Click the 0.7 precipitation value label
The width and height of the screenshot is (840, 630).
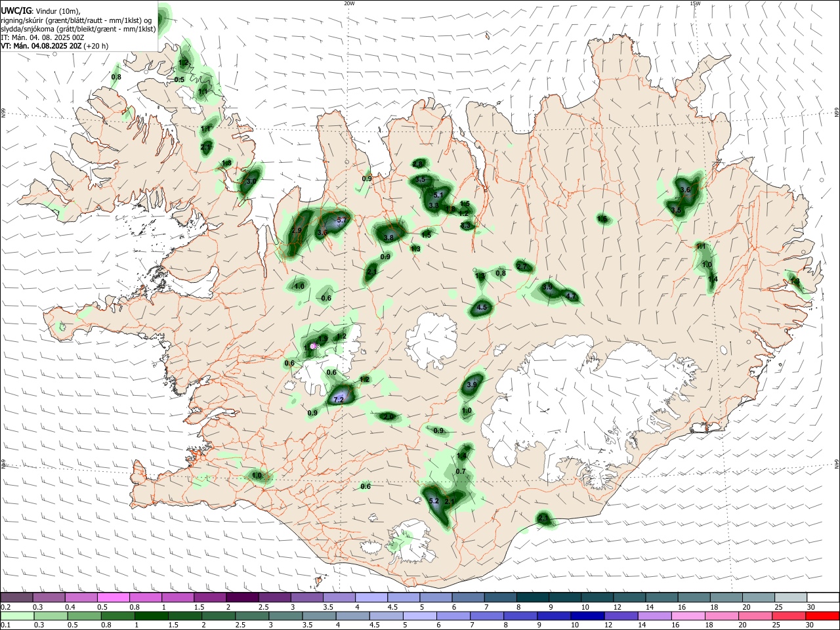(461, 471)
